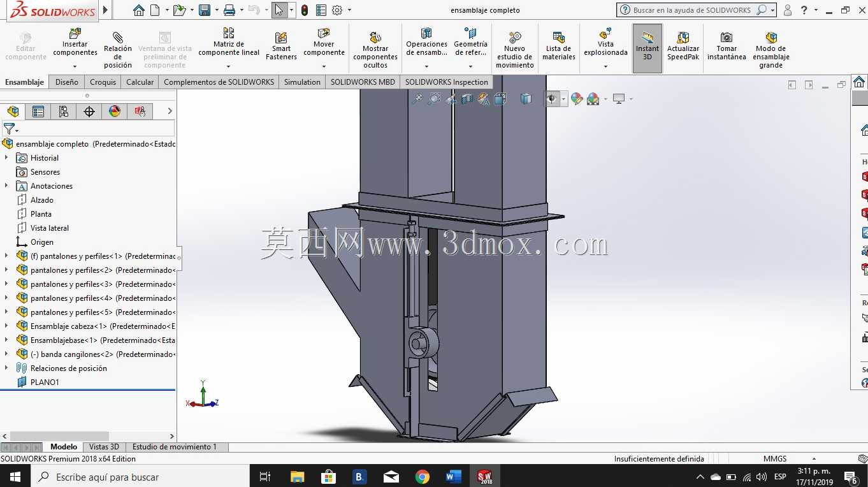Expand the Anotaciones node
868x487 pixels.
(6, 186)
